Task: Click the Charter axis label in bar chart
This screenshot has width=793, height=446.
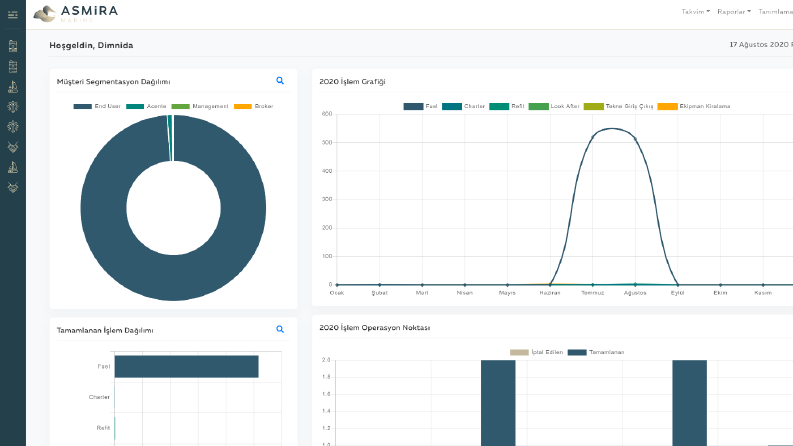Action: [99, 397]
